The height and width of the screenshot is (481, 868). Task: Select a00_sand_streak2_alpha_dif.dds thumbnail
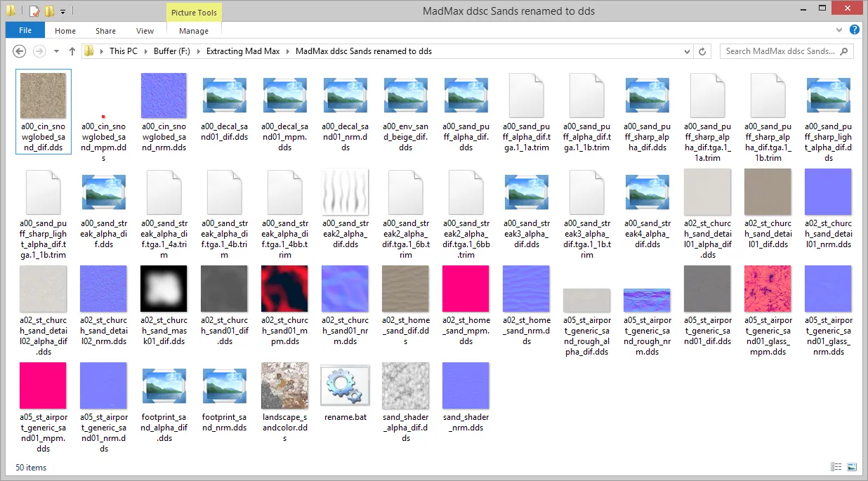coord(346,192)
